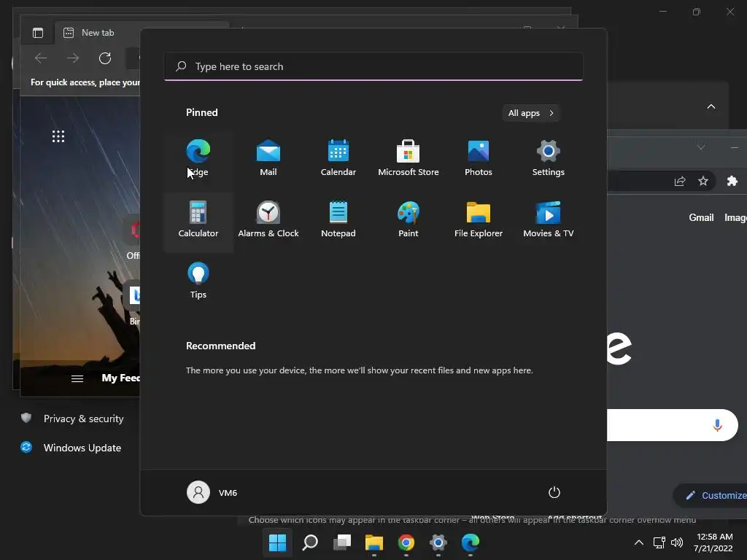Click the power button in Start menu
Screen dimensions: 747x560
[x=554, y=492]
